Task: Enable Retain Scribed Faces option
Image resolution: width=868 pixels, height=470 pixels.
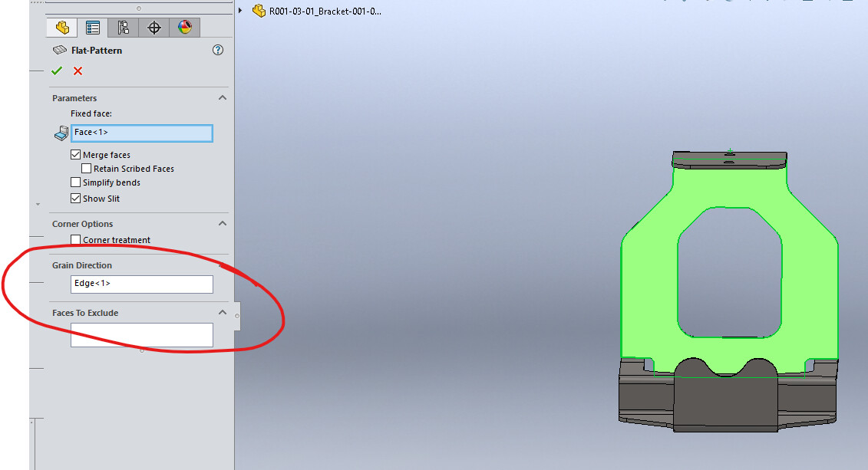Action: click(86, 169)
